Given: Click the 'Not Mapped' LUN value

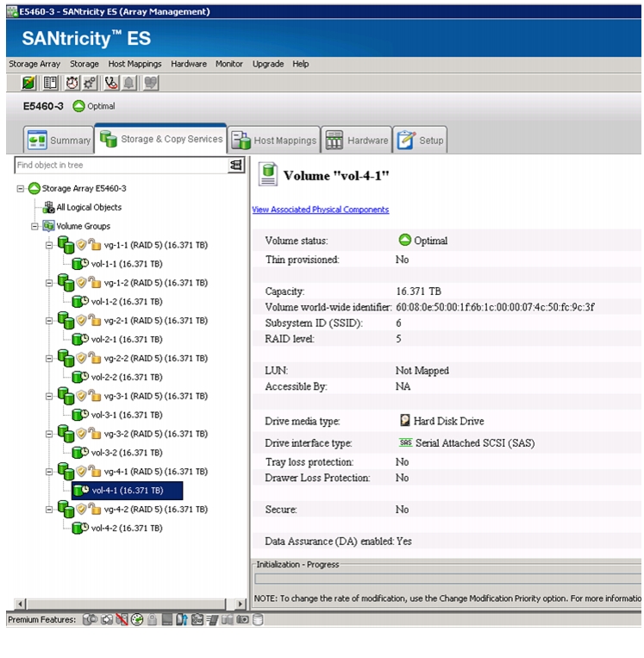Looking at the screenshot, I should tap(422, 370).
